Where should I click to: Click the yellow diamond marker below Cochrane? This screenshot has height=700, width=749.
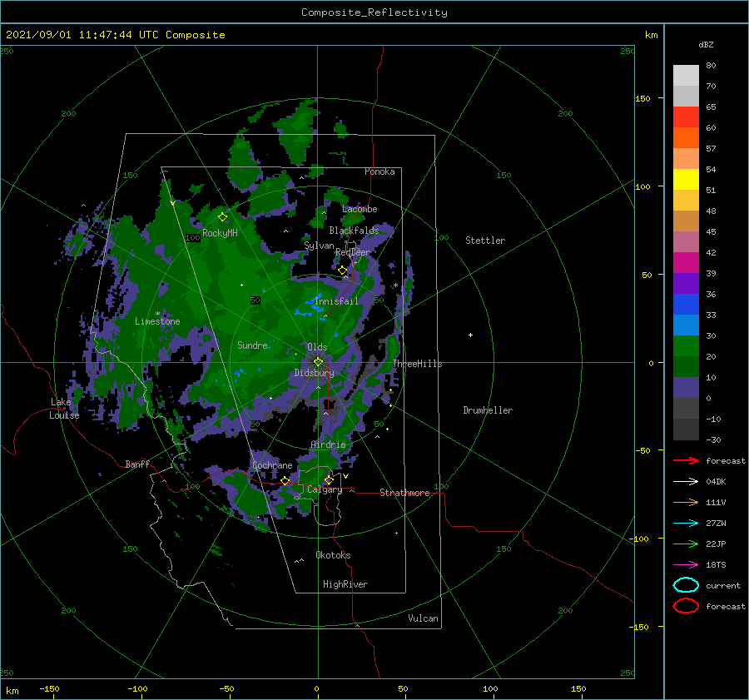point(285,480)
